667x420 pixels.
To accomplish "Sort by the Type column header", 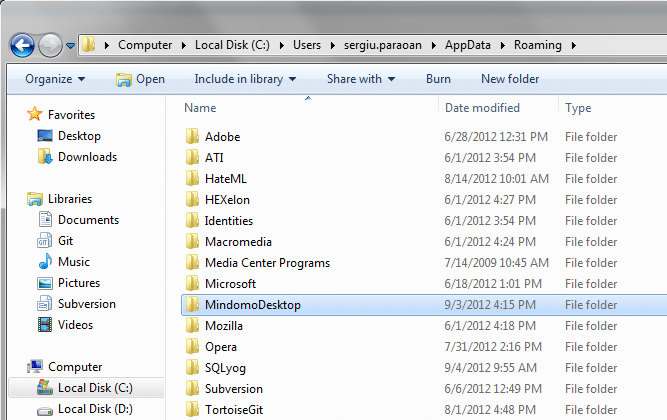I will 578,109.
